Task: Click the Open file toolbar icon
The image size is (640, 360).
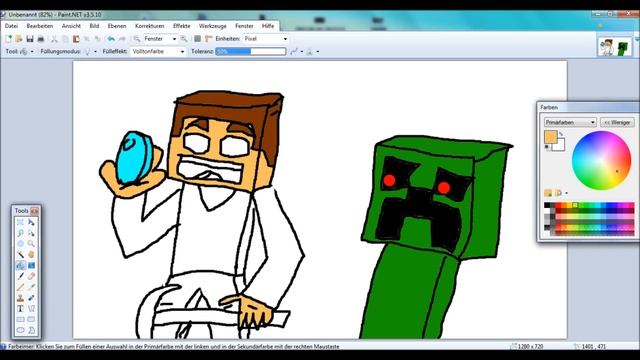Action: coord(19,39)
